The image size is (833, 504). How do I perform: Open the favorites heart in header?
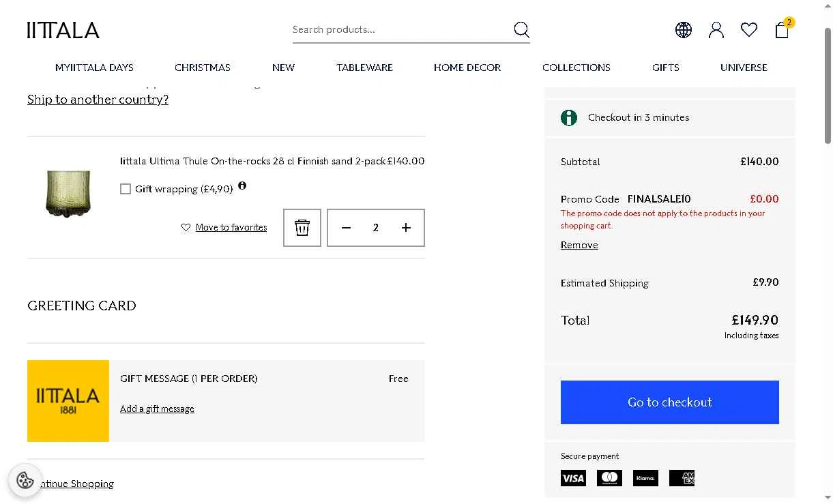[748, 30]
